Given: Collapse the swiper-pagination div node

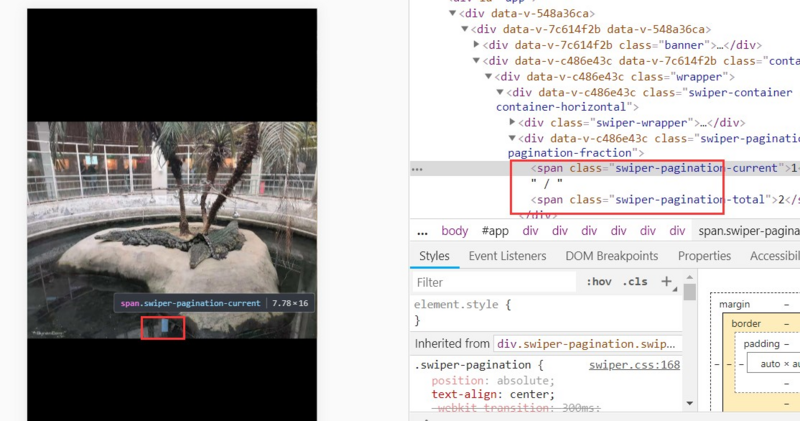Looking at the screenshot, I should (512, 138).
